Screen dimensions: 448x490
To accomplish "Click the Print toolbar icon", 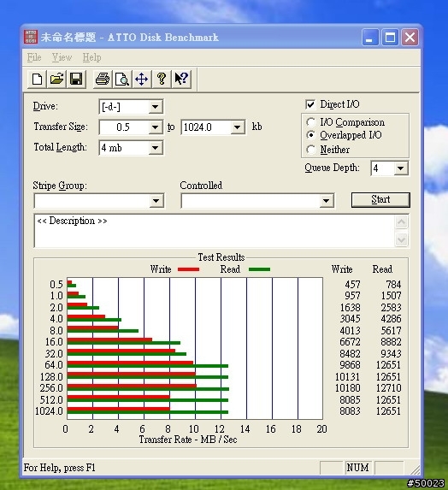I will pos(103,79).
